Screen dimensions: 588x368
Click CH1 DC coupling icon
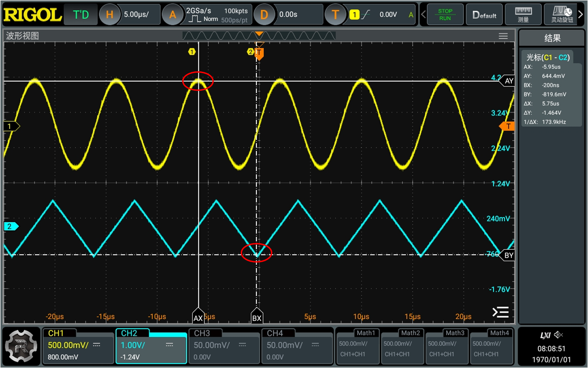[x=96, y=344]
